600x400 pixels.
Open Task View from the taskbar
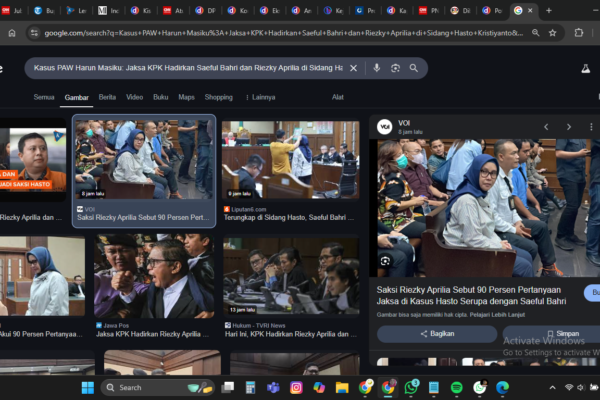click(228, 388)
